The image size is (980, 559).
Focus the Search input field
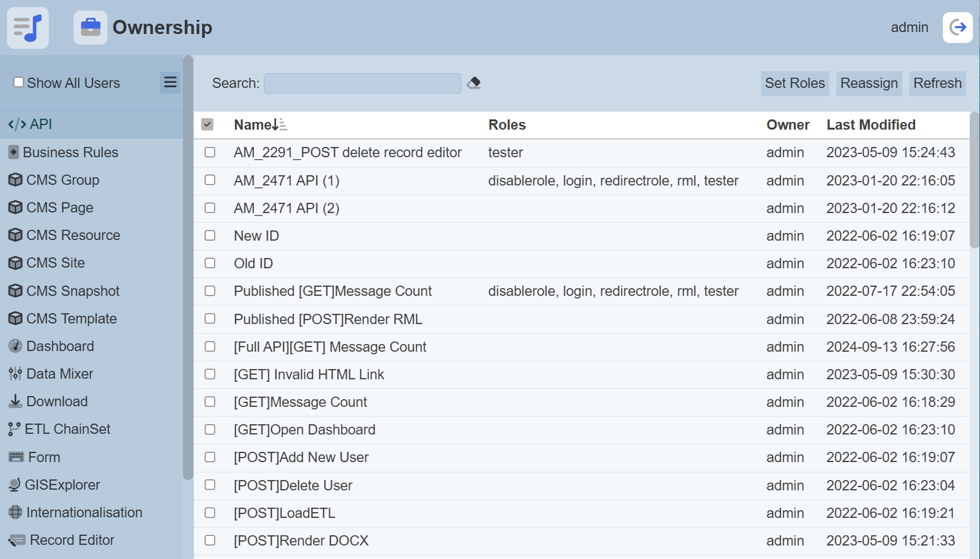click(x=362, y=83)
